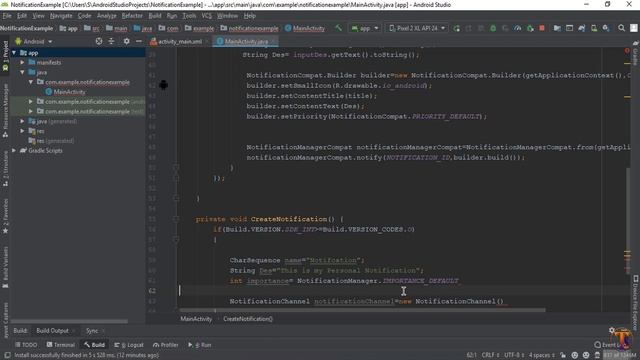640x360 pixels.
Task: Collapse first com.example.notificationexample package
Action: coord(31,82)
